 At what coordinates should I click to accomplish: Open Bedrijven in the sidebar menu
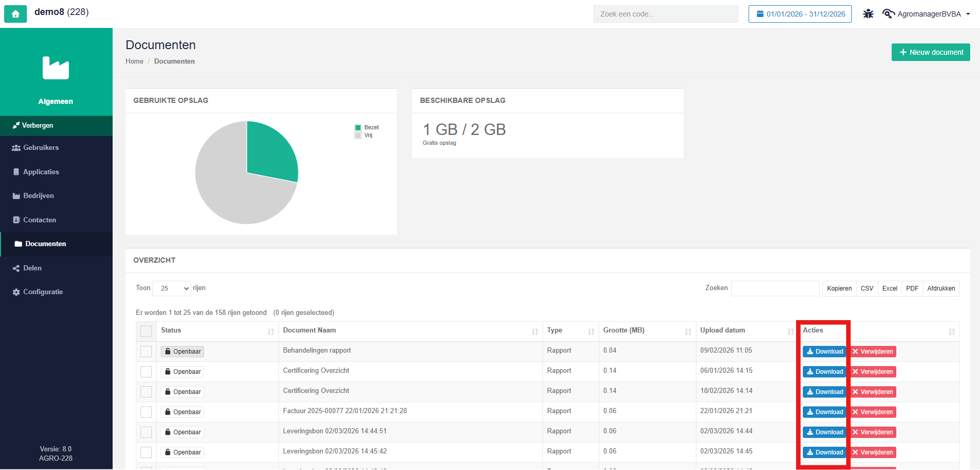[x=56, y=196]
